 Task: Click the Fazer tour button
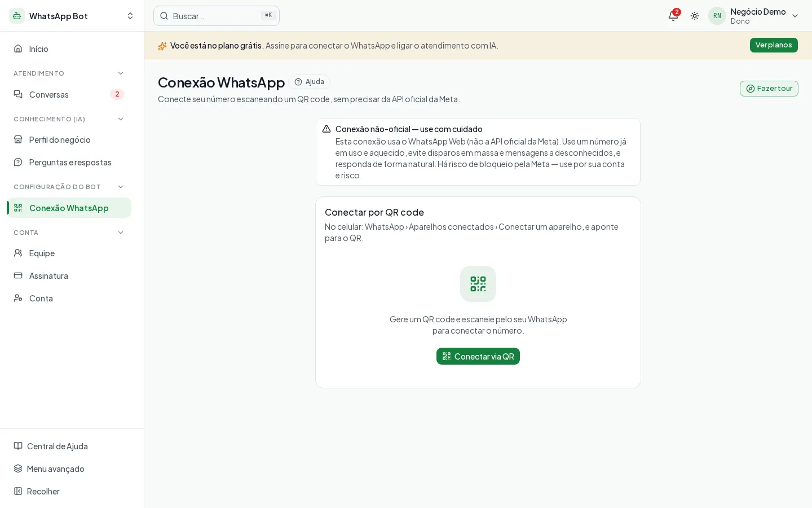coord(769,89)
